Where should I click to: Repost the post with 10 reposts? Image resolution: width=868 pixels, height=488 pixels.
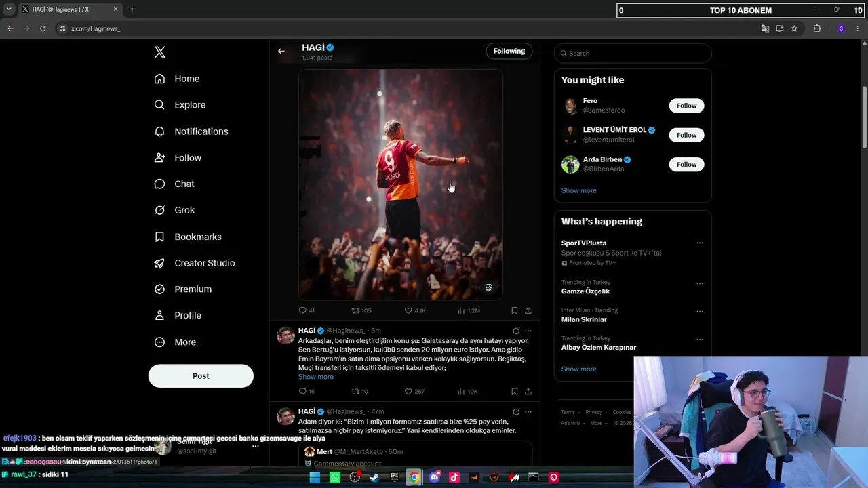click(x=359, y=391)
